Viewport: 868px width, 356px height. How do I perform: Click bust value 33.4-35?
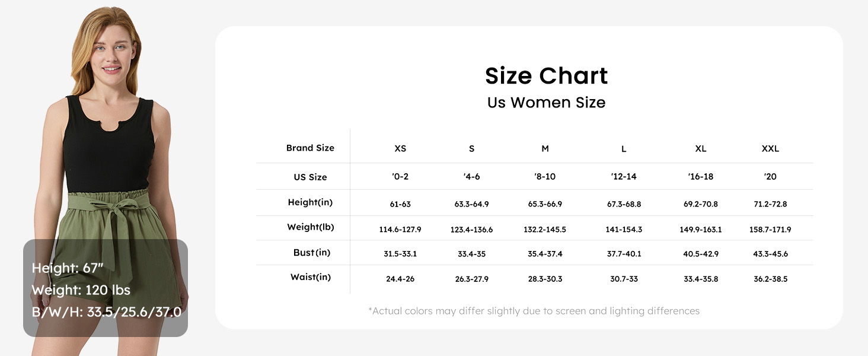[471, 254]
